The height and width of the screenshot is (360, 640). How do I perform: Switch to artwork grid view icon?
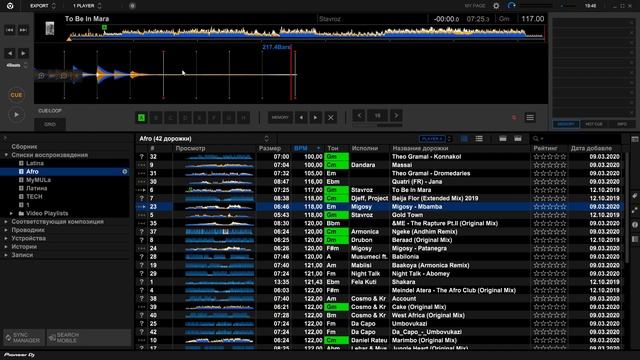click(464, 139)
